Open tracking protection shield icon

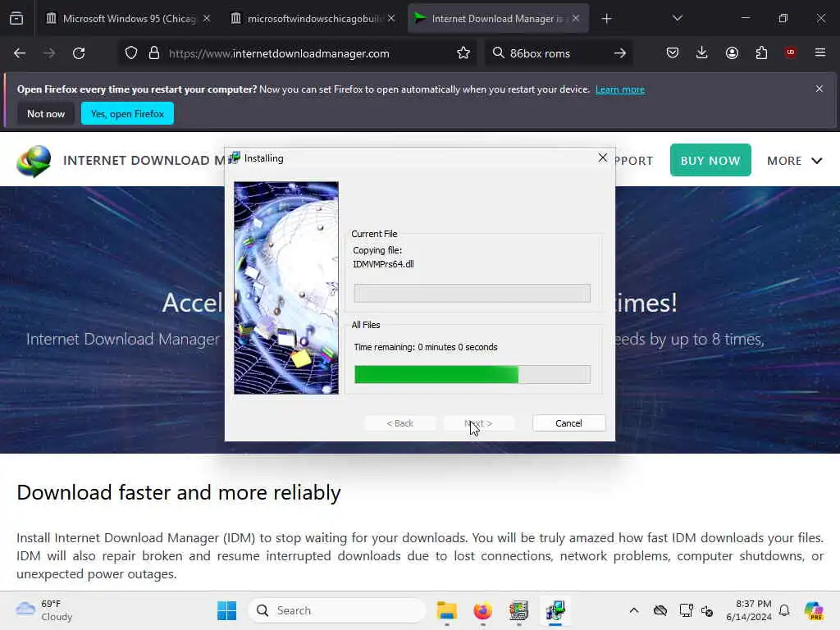click(131, 53)
